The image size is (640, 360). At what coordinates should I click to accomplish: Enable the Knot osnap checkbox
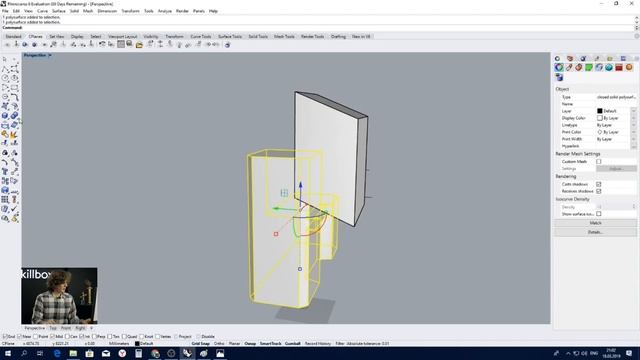point(142,337)
